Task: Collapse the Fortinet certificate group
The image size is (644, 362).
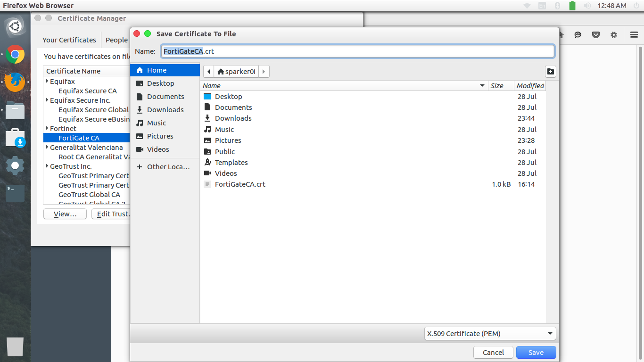Action: [47, 128]
